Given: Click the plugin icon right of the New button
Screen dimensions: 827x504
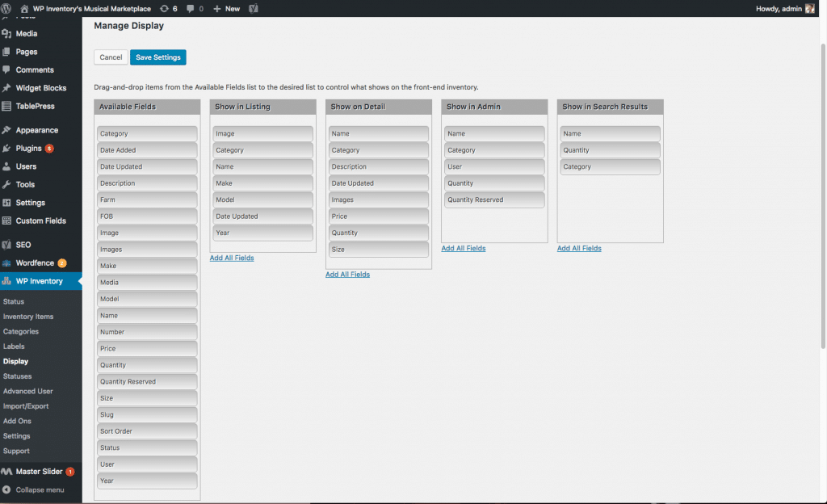Looking at the screenshot, I should coord(253,8).
